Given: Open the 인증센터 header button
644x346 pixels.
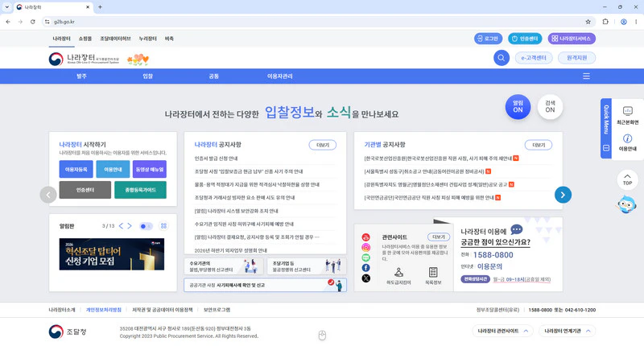Looking at the screenshot, I should coord(525,39).
